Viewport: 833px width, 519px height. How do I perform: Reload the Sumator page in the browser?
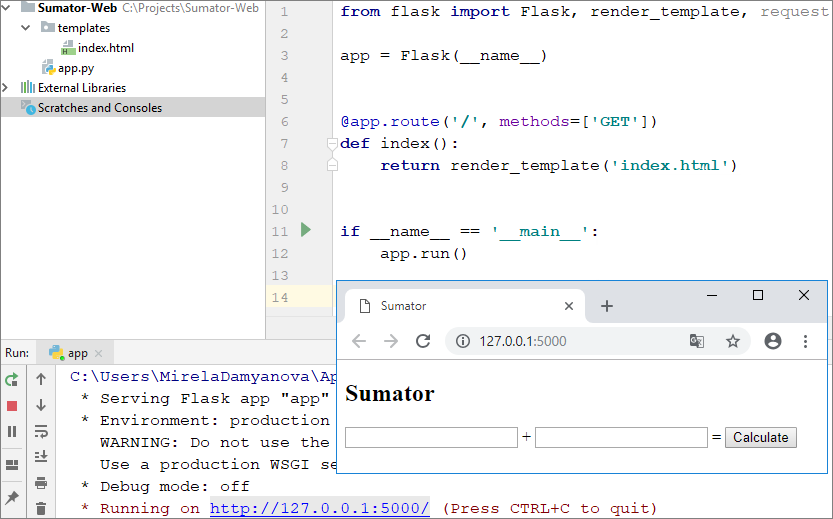[x=423, y=341]
